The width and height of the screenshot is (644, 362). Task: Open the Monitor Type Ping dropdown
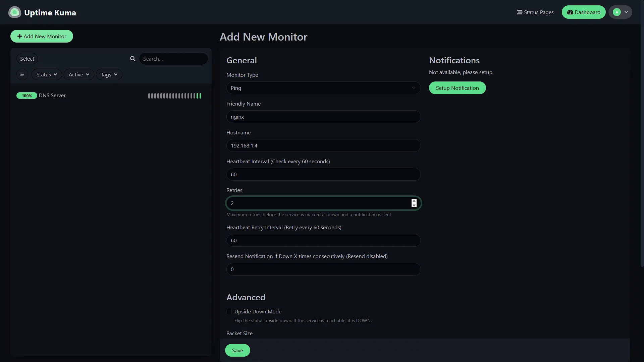tap(323, 88)
